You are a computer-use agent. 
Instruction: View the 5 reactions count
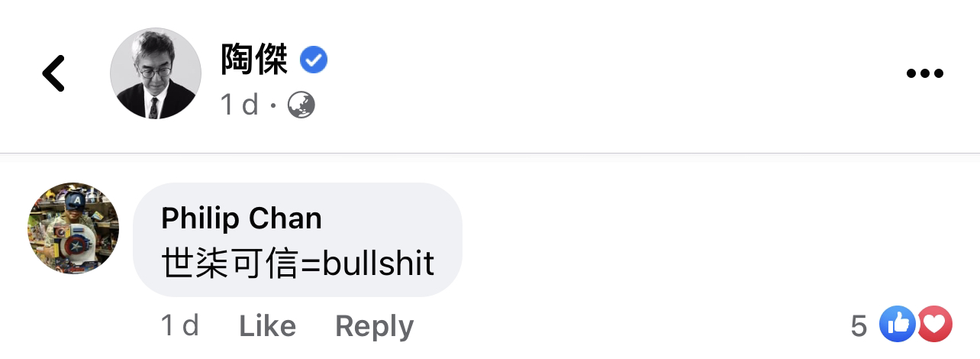pyautogui.click(x=859, y=326)
